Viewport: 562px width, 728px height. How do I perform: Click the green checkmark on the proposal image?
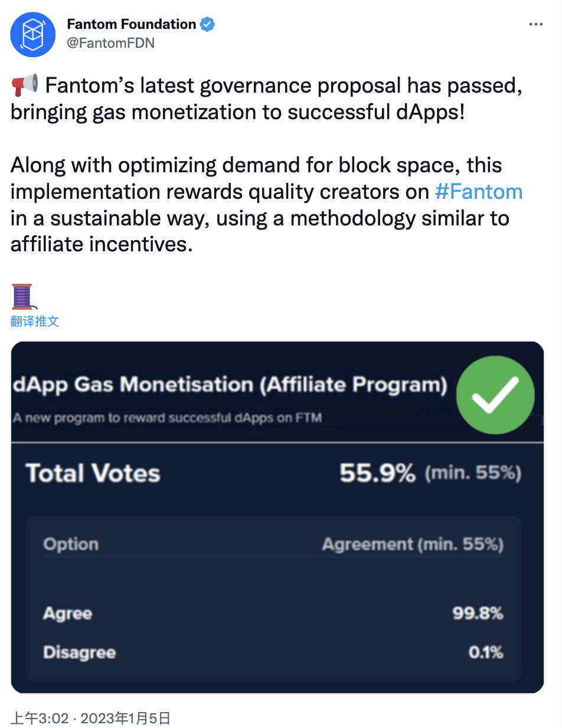click(x=495, y=393)
